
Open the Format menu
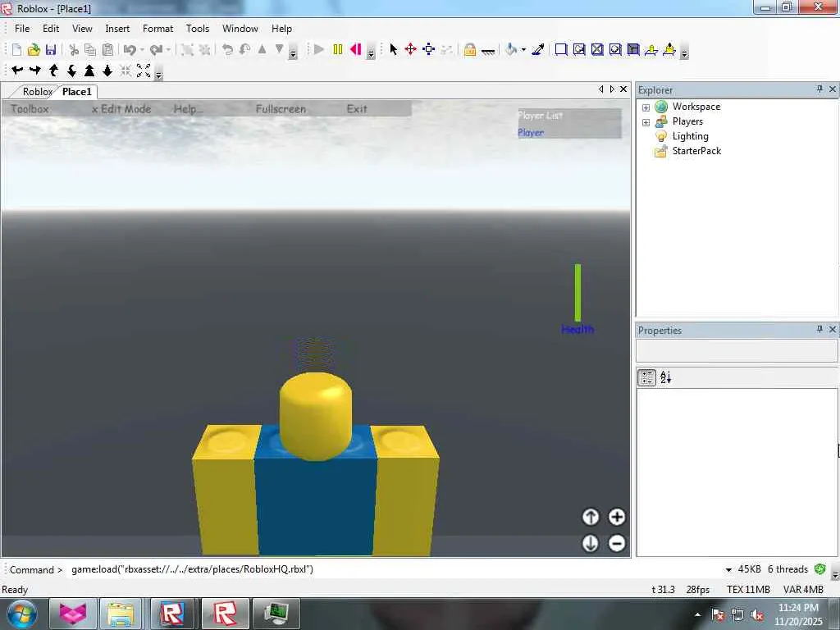tap(158, 29)
